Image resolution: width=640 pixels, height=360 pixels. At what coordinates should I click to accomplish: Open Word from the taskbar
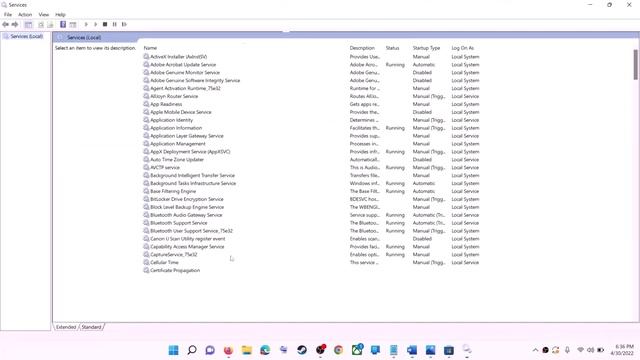[x=412, y=350]
